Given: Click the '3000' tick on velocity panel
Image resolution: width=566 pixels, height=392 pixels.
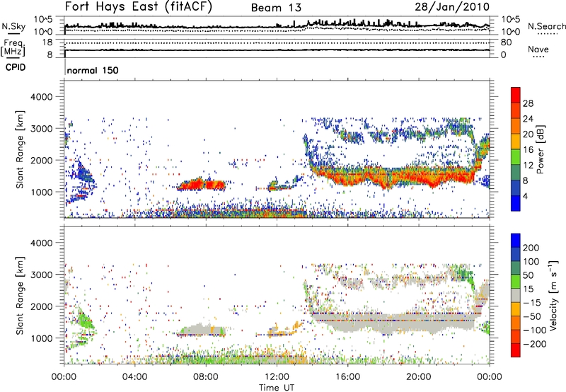Looking at the screenshot, I should point(42,275).
